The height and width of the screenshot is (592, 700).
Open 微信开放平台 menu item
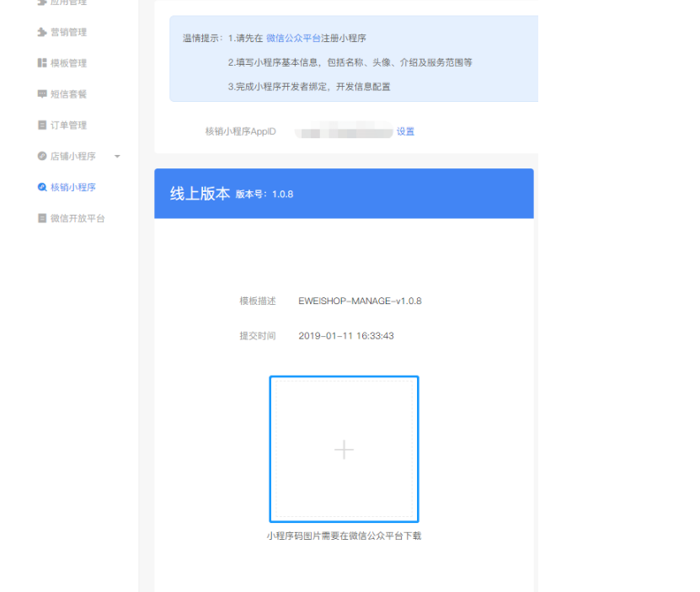pyautogui.click(x=77, y=218)
